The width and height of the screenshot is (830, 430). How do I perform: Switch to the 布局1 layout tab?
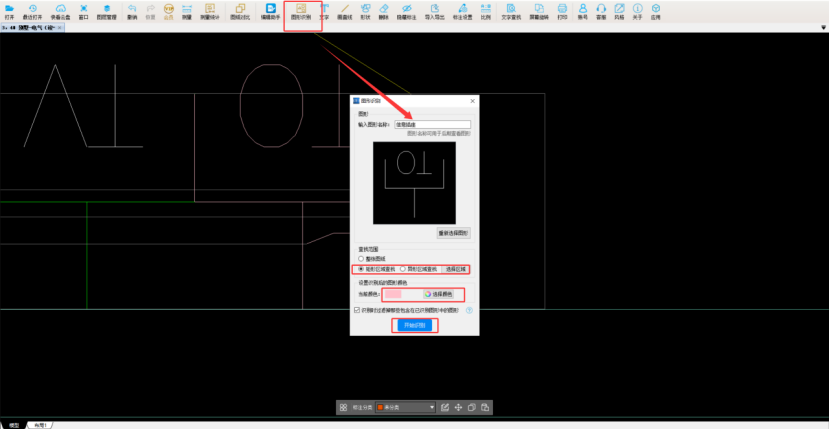pyautogui.click(x=41, y=425)
